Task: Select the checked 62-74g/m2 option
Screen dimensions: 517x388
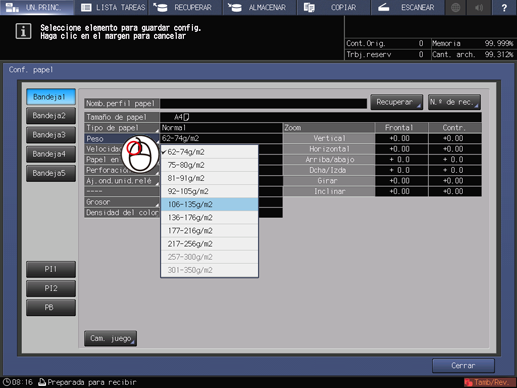Action: click(x=209, y=152)
